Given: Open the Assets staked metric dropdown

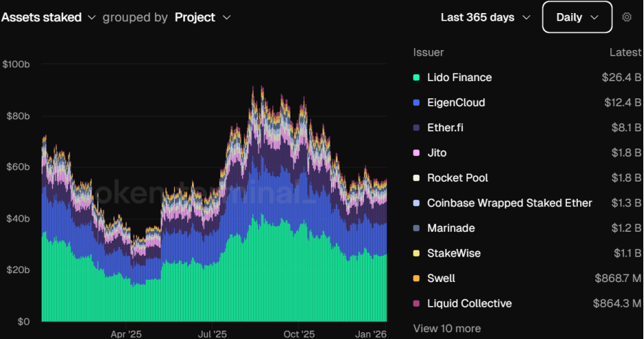Looking at the screenshot, I should point(48,17).
